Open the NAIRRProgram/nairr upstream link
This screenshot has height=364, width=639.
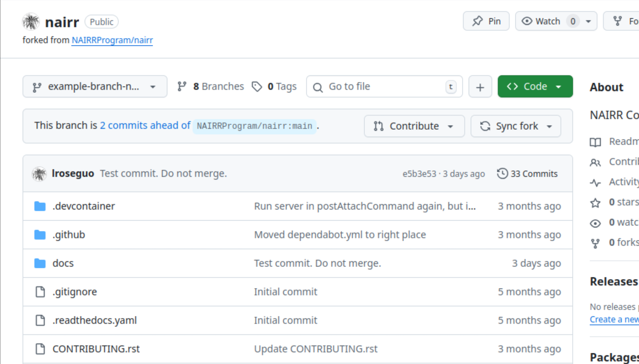[x=112, y=40]
